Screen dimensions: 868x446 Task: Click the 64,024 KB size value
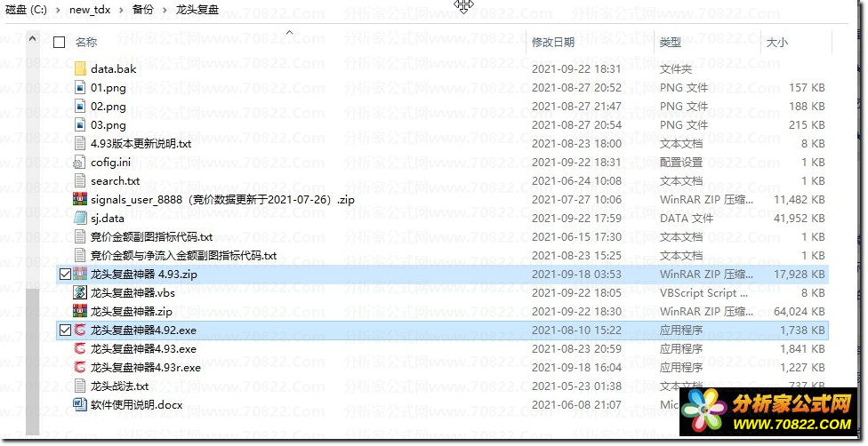coord(800,312)
